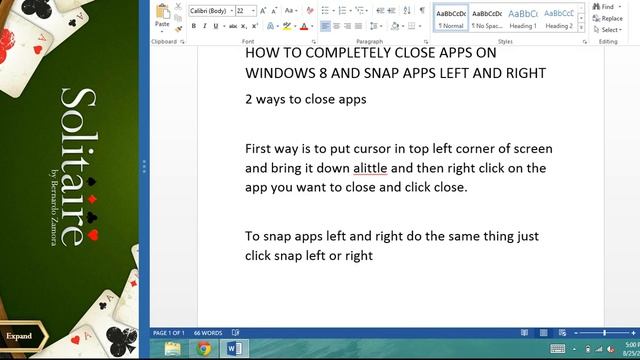The image size is (640, 360).
Task: Apply Text Effects glowing A icon
Action: [270, 26]
